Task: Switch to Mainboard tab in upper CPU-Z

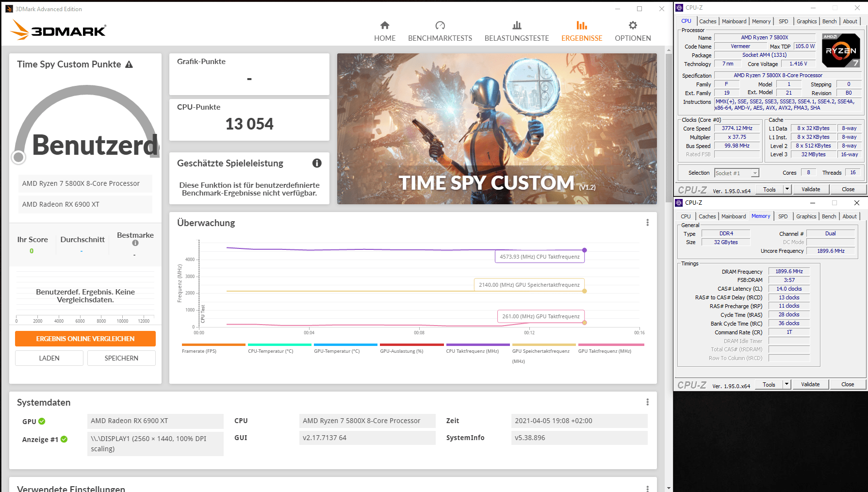Action: tap(734, 21)
